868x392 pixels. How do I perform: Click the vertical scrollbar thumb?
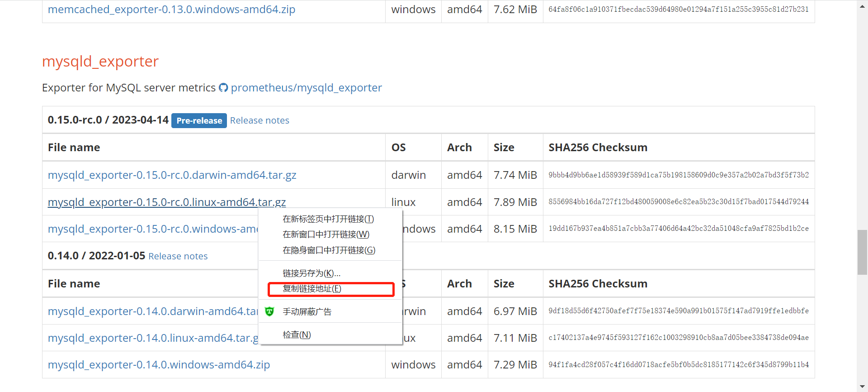point(862,252)
